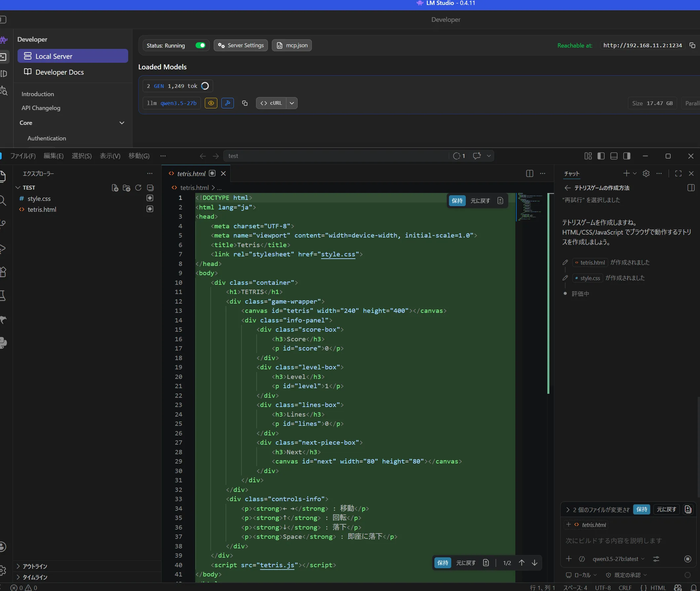Viewport: 700px width, 591px height.
Task: Open the cURL dropdown arrow
Action: 292,103
